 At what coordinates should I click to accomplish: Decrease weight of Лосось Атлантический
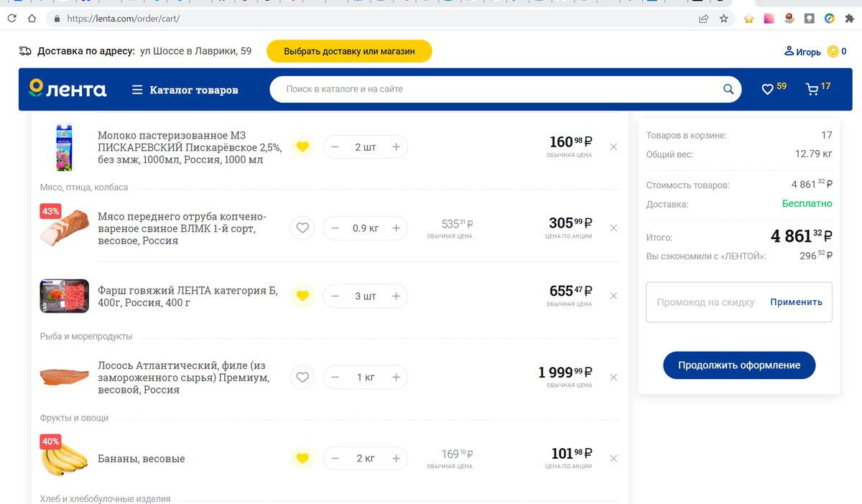[x=335, y=377]
